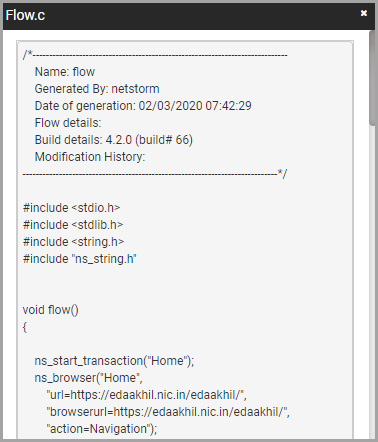Click the '#include "ns_string.h"' line

(80, 259)
